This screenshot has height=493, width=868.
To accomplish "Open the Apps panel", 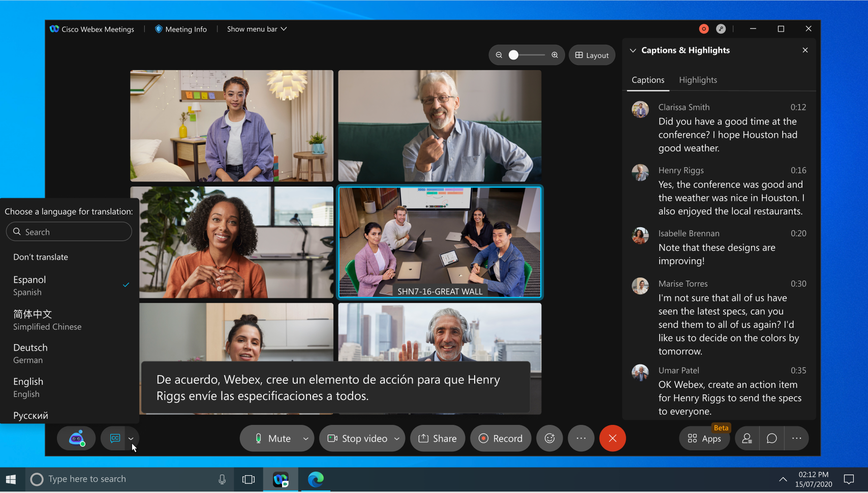I will [x=704, y=438].
